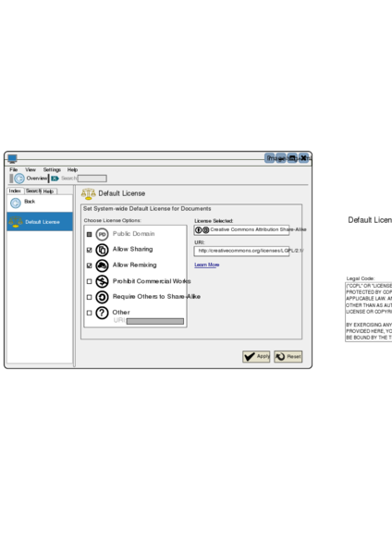Click 'Public Domain' option label
The width and height of the screenshot is (392, 555).
133,234
